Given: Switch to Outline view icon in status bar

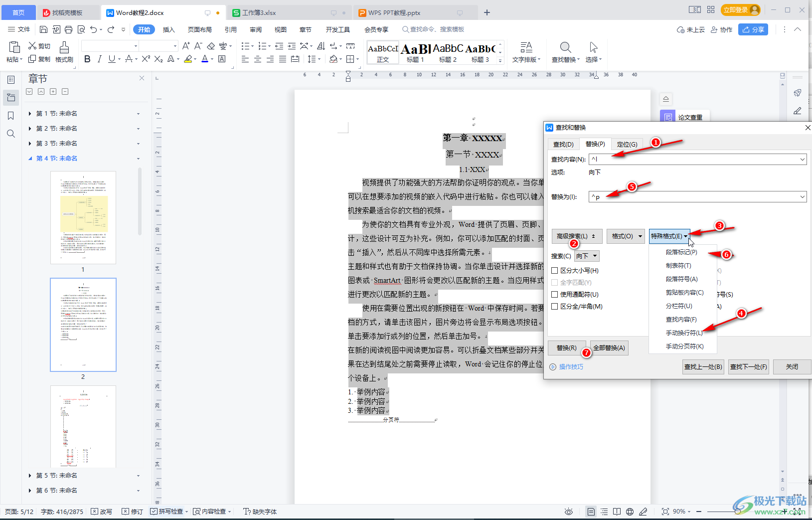Looking at the screenshot, I should (604, 512).
